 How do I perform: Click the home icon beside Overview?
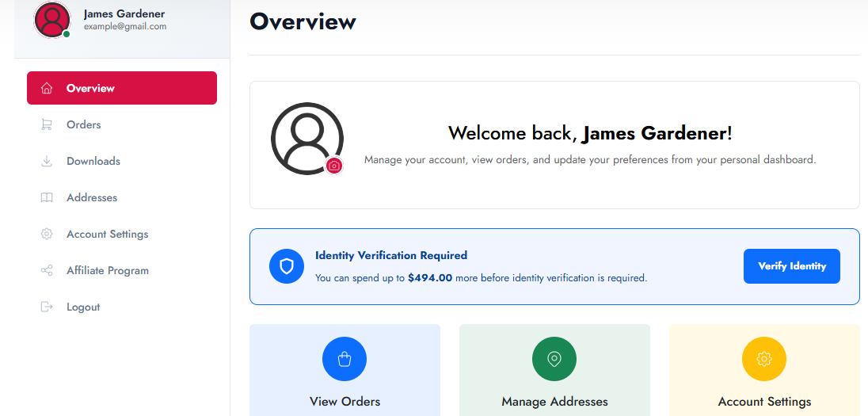point(47,88)
